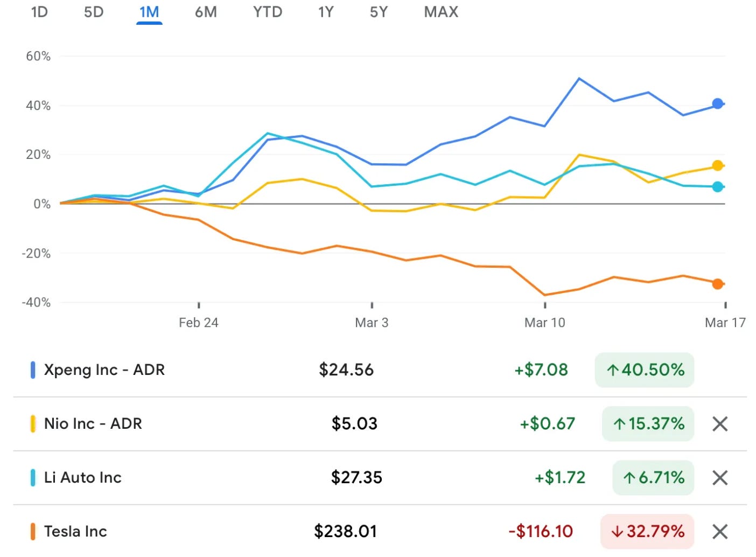The width and height of the screenshot is (756, 557).
Task: Click the Li Auto change +$1.72
Action: [x=560, y=478]
